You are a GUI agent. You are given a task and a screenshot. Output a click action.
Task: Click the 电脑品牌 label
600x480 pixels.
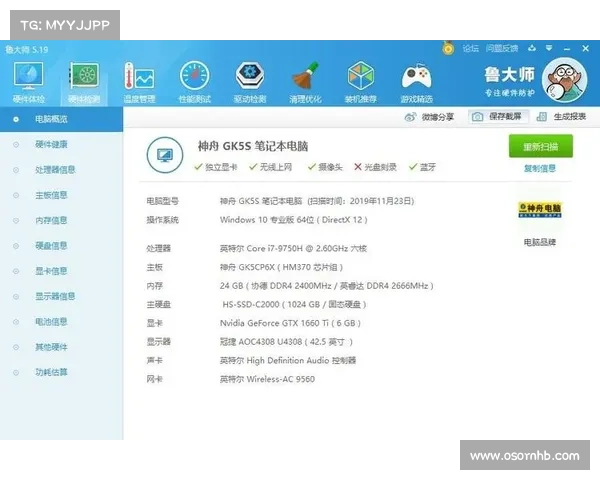click(540, 242)
